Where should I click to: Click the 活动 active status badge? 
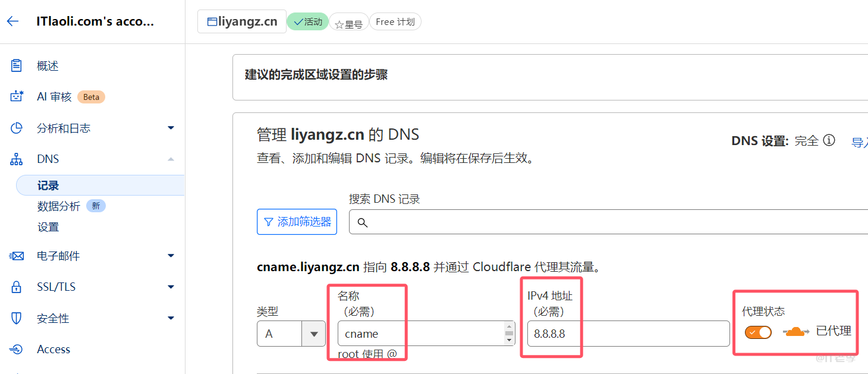pos(307,21)
